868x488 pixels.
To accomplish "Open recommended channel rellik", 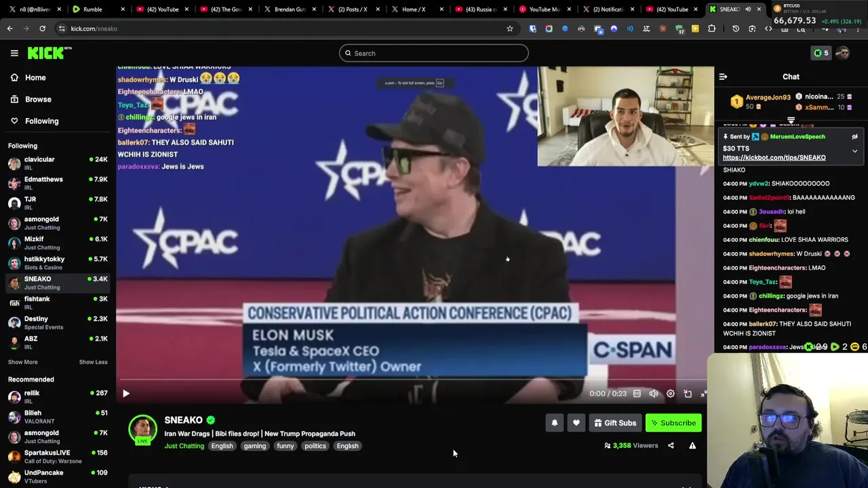I will 58,396.
